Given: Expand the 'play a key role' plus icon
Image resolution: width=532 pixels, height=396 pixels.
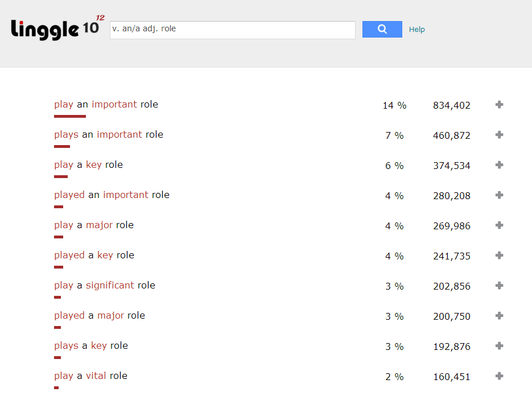Looking at the screenshot, I should (x=499, y=165).
